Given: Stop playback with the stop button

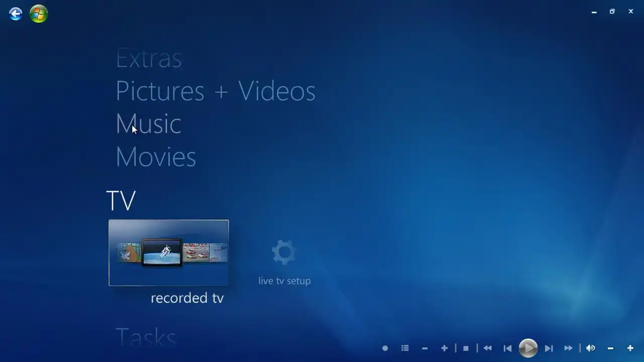Looking at the screenshot, I should click(x=466, y=348).
